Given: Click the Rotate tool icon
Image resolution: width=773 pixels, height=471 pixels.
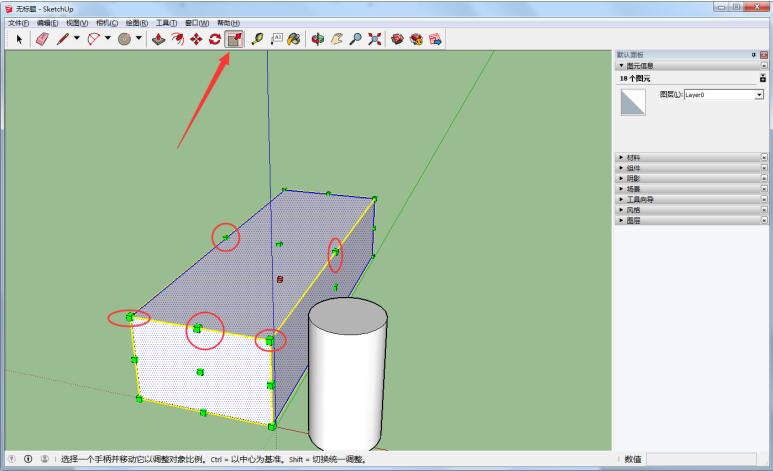Looking at the screenshot, I should click(x=214, y=39).
